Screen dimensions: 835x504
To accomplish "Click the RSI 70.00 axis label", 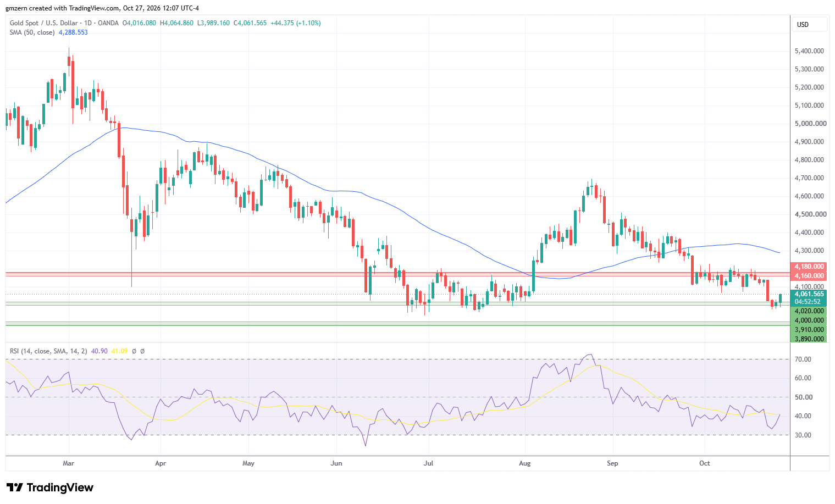I will pyautogui.click(x=803, y=359).
